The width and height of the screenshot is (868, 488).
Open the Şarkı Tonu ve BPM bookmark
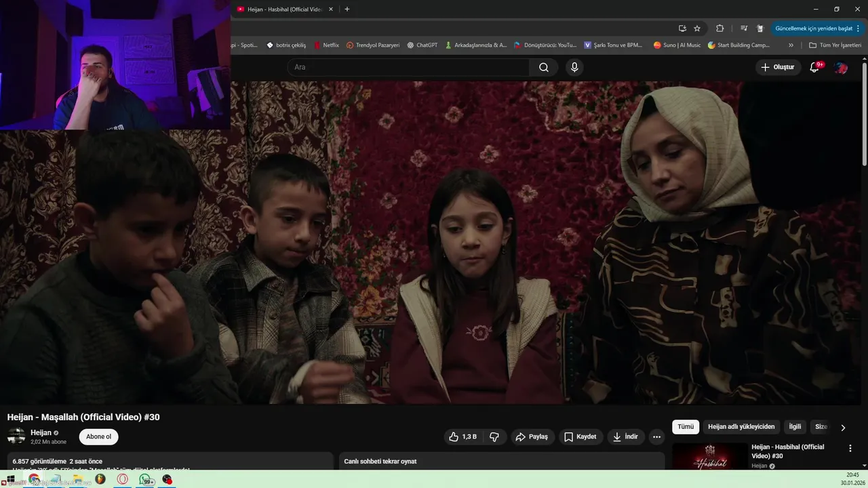(x=613, y=45)
